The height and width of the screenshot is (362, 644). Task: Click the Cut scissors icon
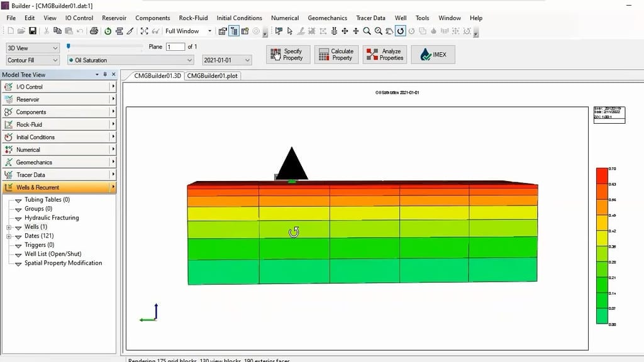[47, 31]
